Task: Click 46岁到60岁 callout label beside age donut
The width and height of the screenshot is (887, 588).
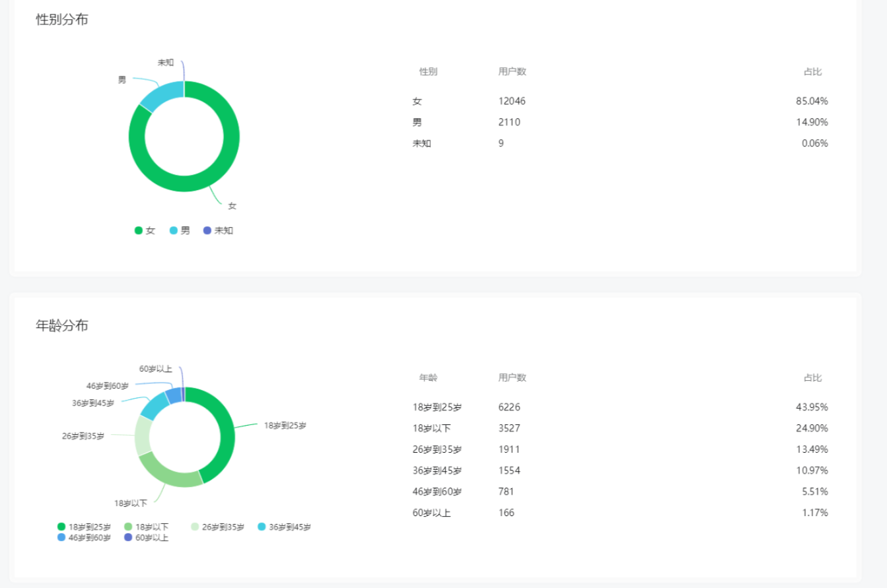Action: [x=108, y=386]
